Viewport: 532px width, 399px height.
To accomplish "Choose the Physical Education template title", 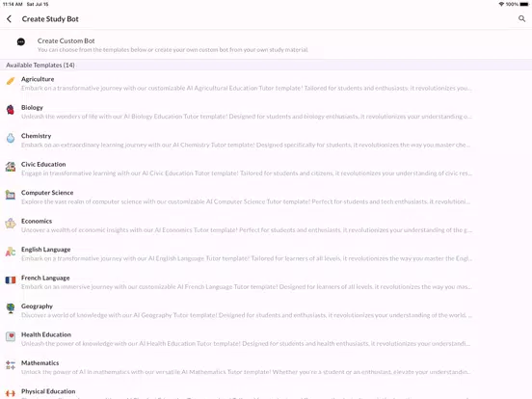I will pyautogui.click(x=48, y=391).
